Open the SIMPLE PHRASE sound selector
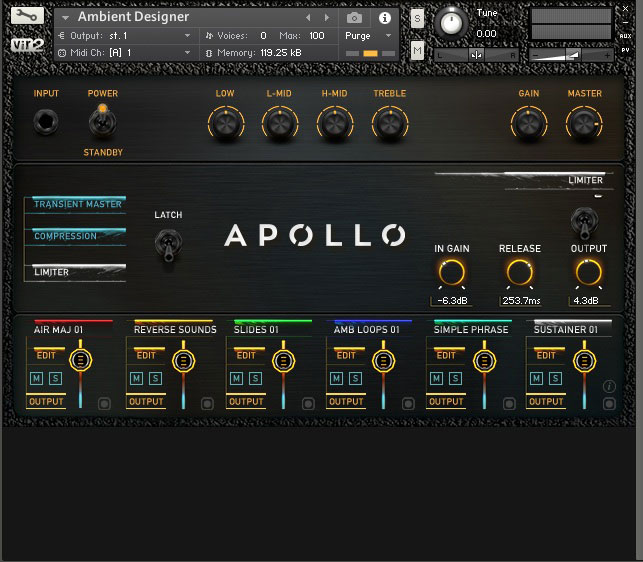The image size is (643, 562). coord(472,329)
